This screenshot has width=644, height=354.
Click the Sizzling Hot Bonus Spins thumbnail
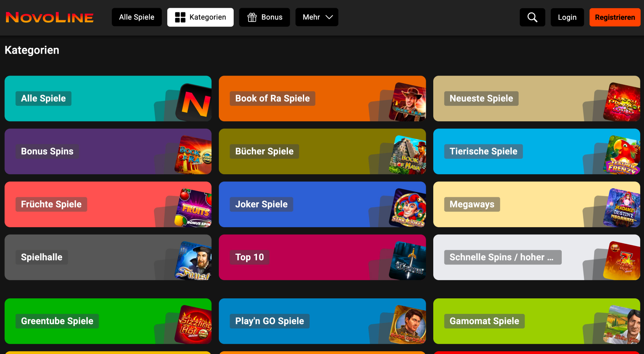point(194,324)
